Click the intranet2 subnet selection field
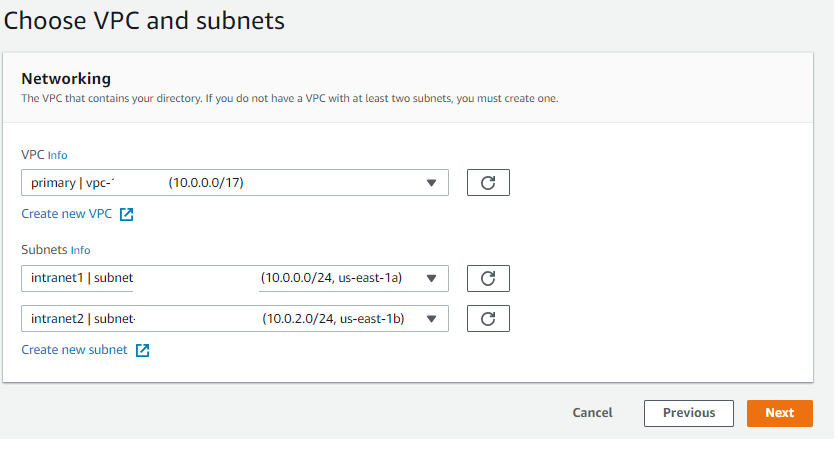 pyautogui.click(x=220, y=319)
